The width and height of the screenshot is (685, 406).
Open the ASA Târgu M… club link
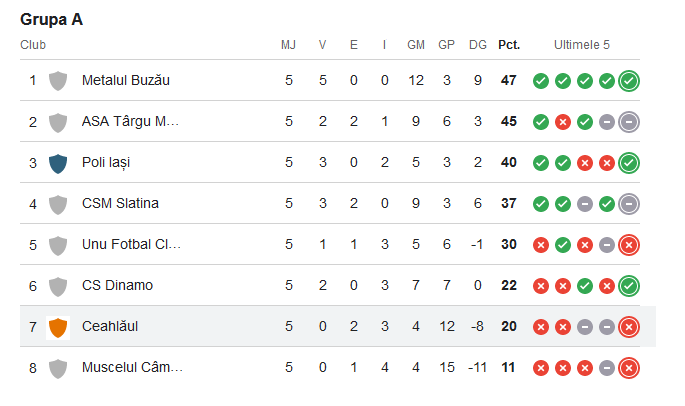(130, 121)
